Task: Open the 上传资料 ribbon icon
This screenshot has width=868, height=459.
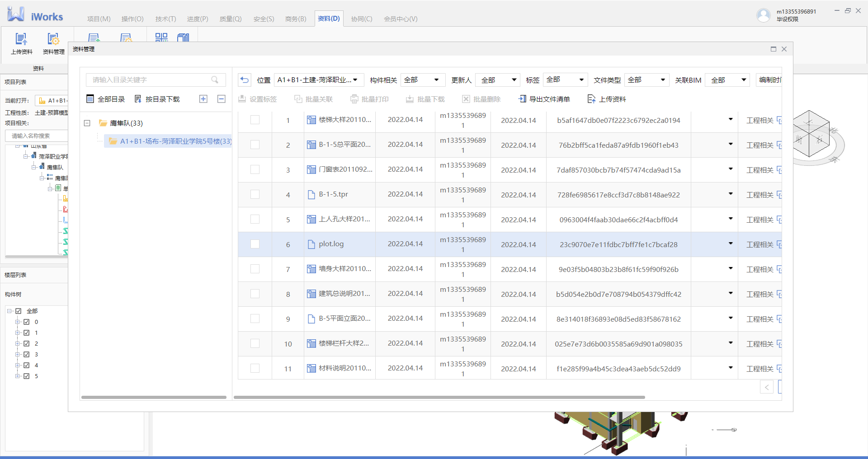Action: 21,44
